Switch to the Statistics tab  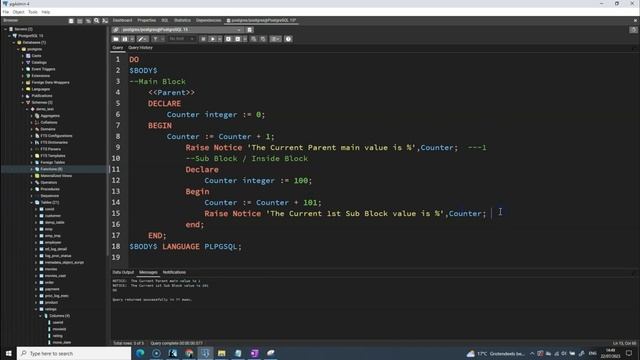(182, 20)
